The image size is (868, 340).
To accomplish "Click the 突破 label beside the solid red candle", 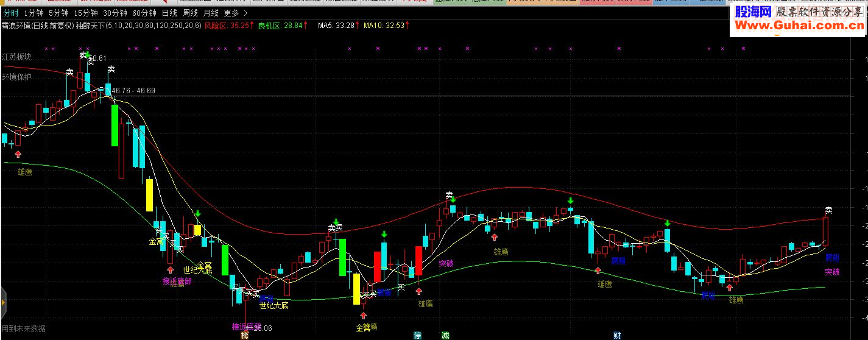I will (x=446, y=263).
